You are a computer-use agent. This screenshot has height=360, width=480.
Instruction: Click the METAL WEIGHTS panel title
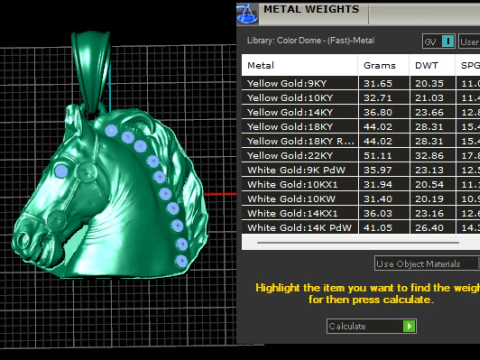[311, 9]
